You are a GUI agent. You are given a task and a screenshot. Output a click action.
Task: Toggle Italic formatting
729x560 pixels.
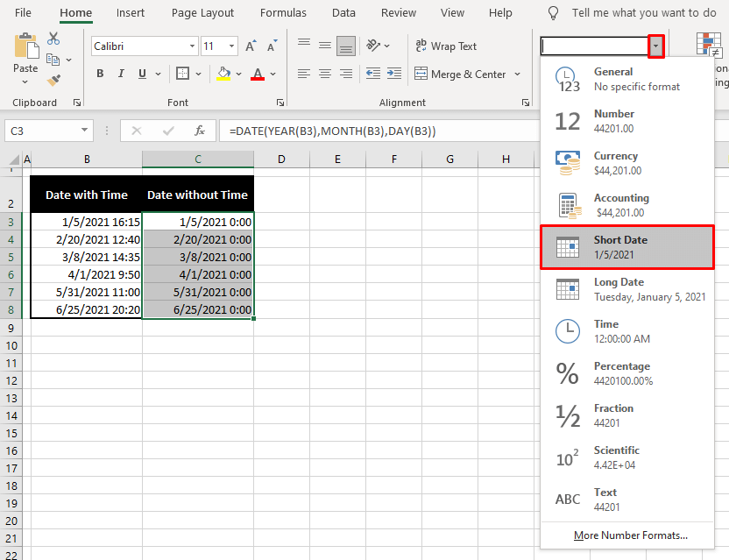point(123,74)
